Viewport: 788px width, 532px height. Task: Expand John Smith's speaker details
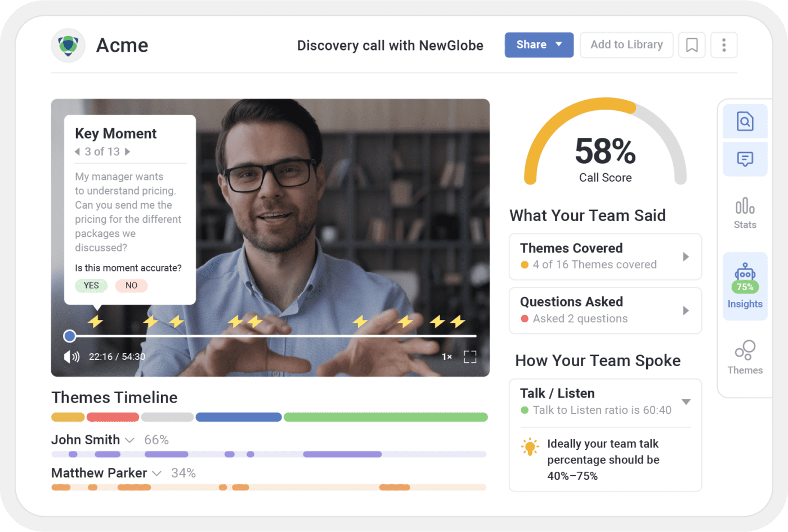(x=131, y=440)
